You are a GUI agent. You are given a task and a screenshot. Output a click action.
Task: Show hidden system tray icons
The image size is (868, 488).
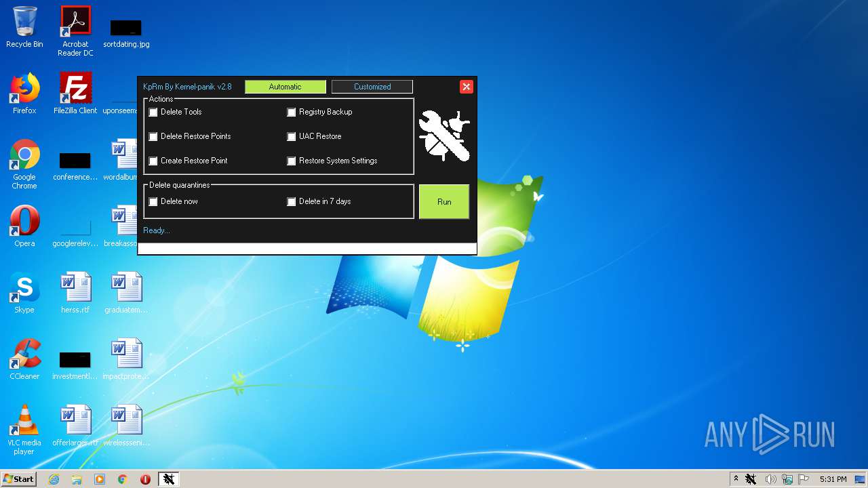click(736, 479)
